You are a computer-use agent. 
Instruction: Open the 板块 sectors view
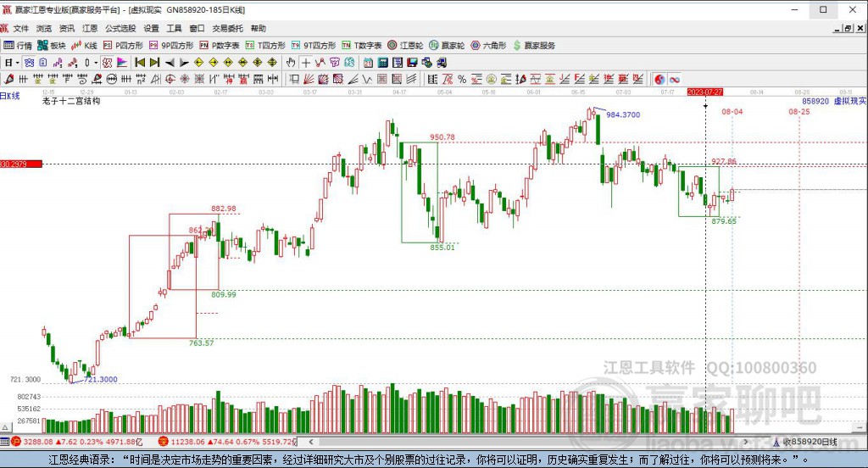[x=52, y=46]
